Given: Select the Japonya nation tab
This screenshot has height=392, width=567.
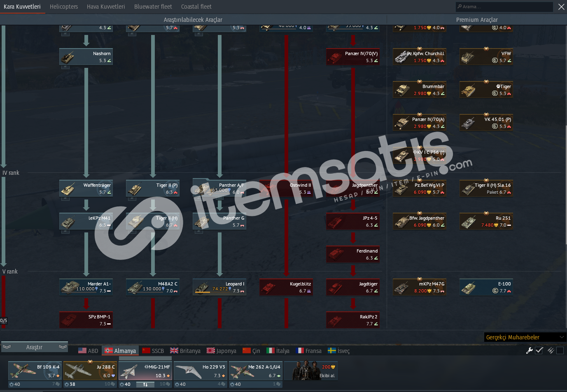Looking at the screenshot, I should pos(222,351).
